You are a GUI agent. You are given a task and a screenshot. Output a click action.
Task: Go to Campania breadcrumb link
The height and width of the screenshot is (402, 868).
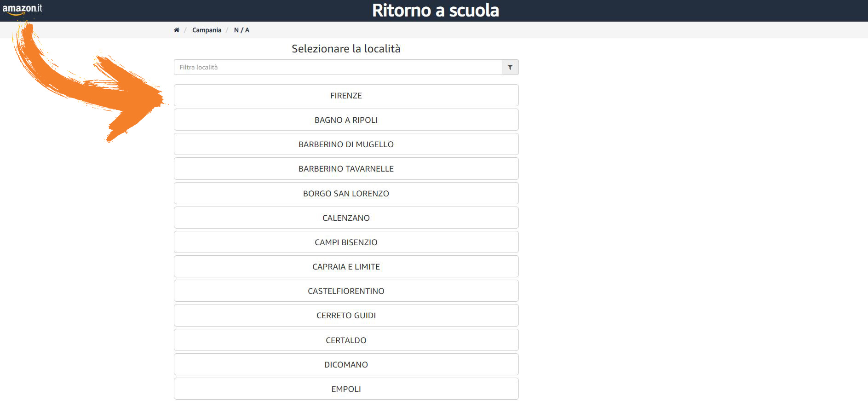click(x=207, y=30)
